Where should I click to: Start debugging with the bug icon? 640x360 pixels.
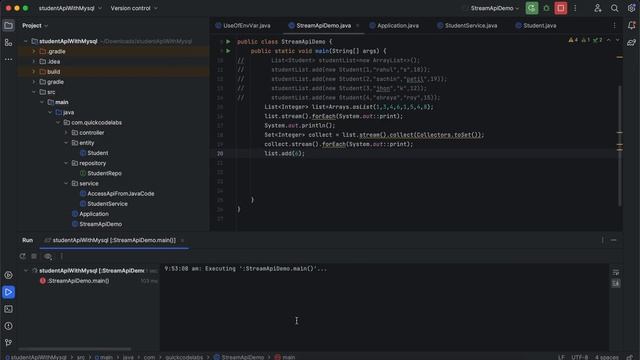coord(546,8)
